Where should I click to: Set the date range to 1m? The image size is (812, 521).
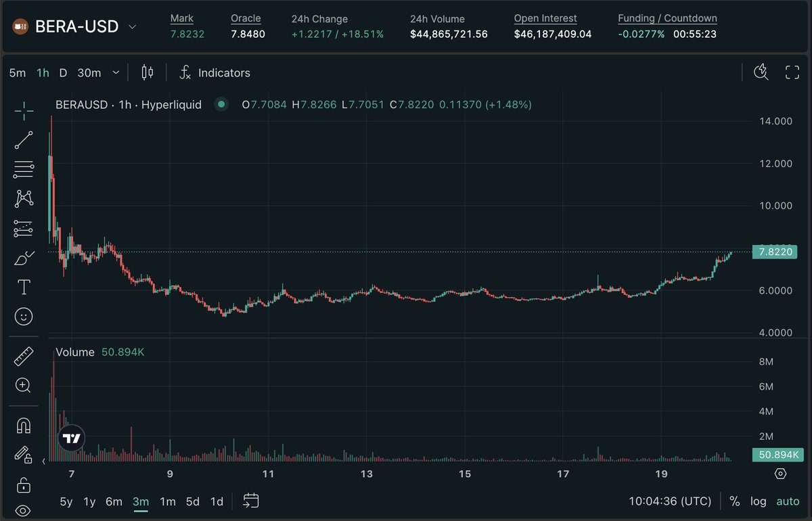click(x=168, y=501)
